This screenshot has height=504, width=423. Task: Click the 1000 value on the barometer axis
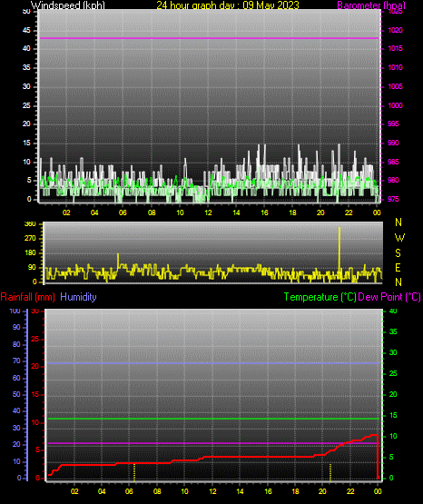[395, 105]
